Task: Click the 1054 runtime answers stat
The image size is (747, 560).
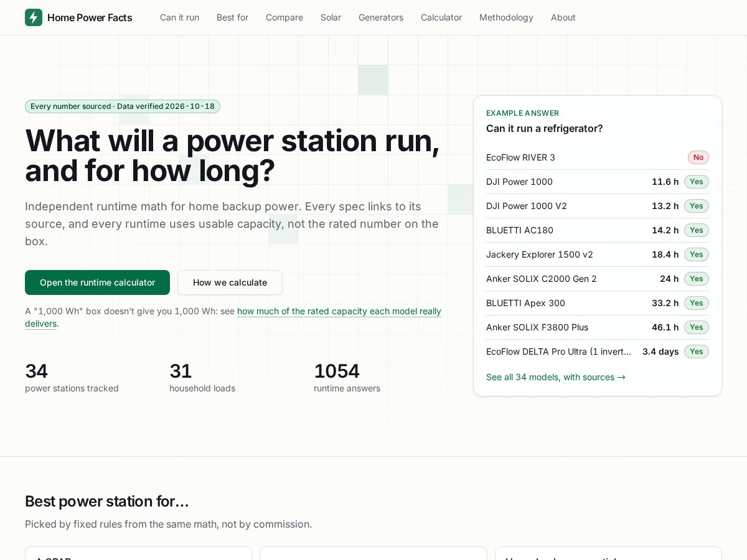Action: tap(347, 378)
